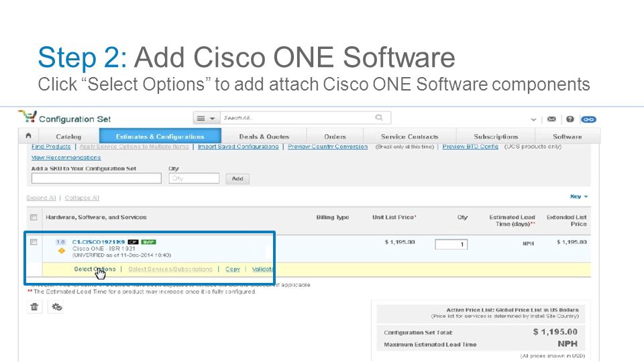The height and width of the screenshot is (362, 644).
Task: Click the Copy link
Action: (233, 269)
